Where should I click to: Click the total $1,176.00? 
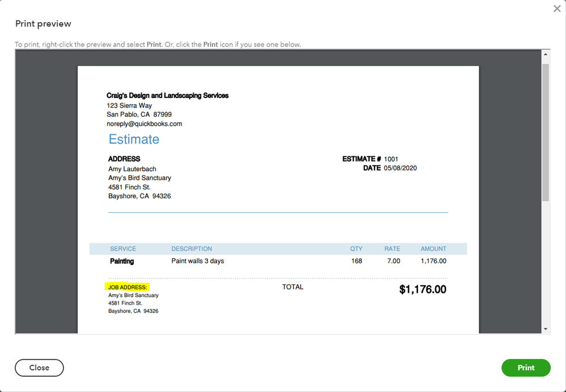point(423,289)
